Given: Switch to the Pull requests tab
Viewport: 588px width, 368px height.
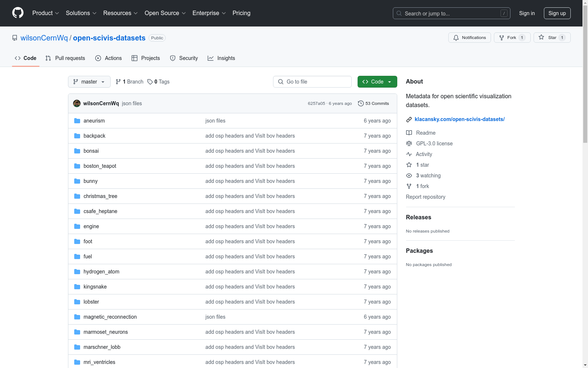Looking at the screenshot, I should pyautogui.click(x=65, y=58).
